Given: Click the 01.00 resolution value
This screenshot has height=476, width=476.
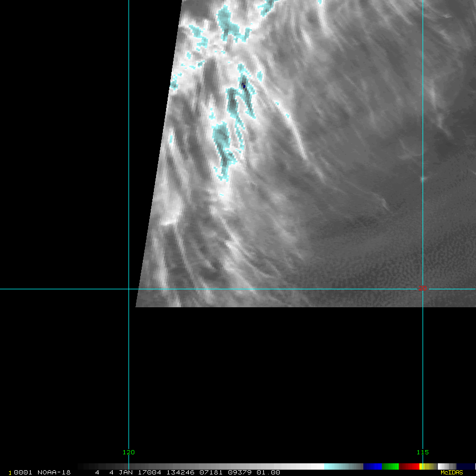Looking at the screenshot, I should tap(268, 472).
